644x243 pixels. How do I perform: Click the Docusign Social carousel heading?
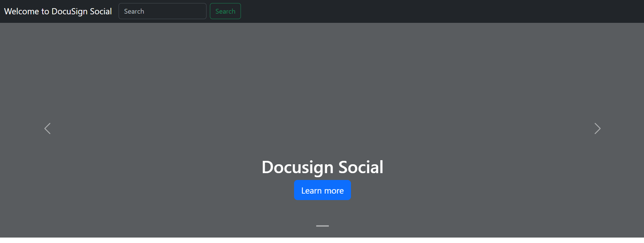(322, 167)
